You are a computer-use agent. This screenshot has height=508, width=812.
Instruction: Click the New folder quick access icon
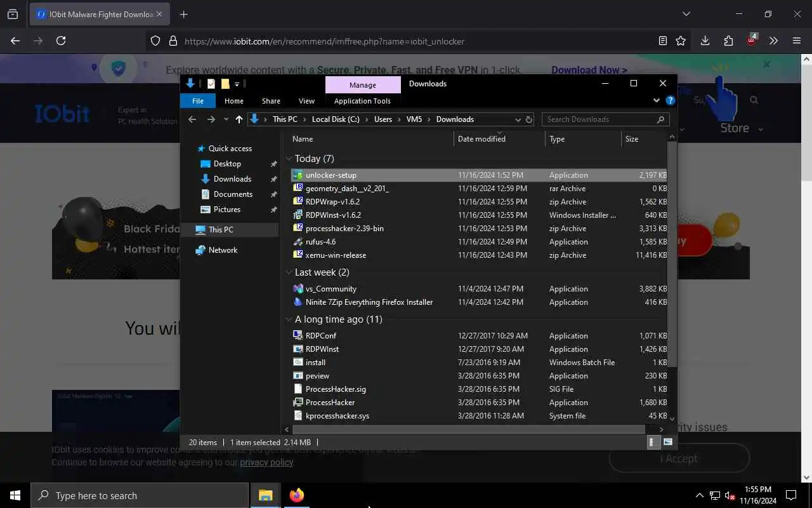coord(225,84)
